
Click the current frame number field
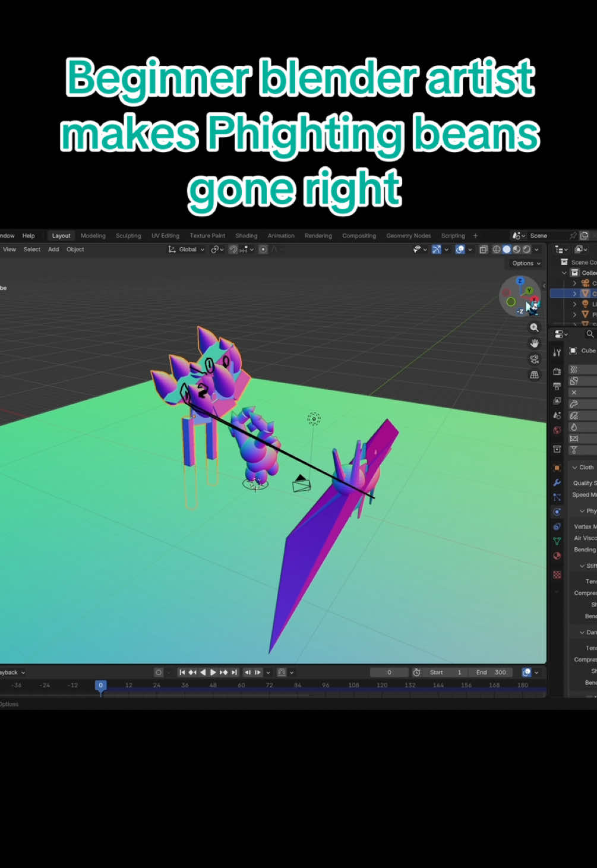point(389,673)
